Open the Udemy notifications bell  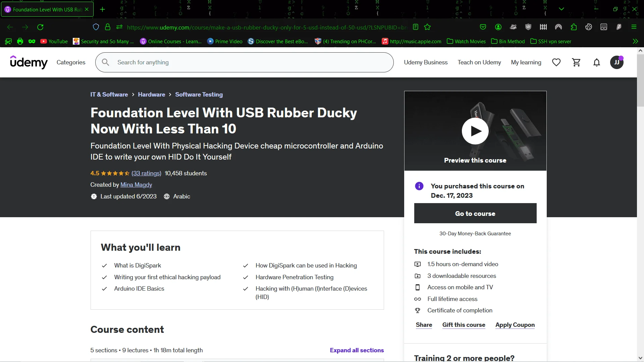coord(597,62)
